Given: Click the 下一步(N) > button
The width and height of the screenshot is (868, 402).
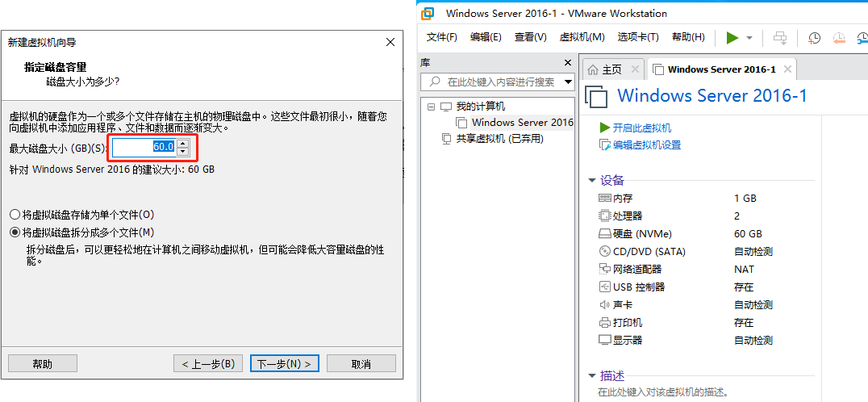Looking at the screenshot, I should (x=285, y=363).
